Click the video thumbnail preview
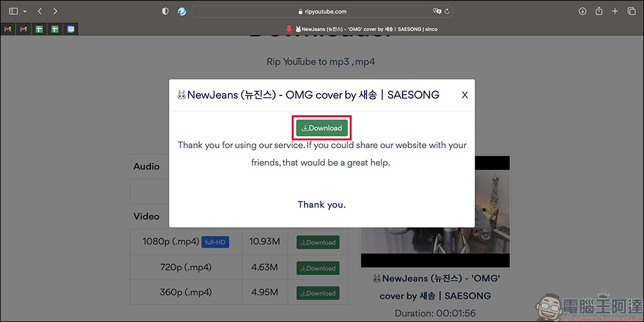The width and height of the screenshot is (644, 322). click(435, 211)
